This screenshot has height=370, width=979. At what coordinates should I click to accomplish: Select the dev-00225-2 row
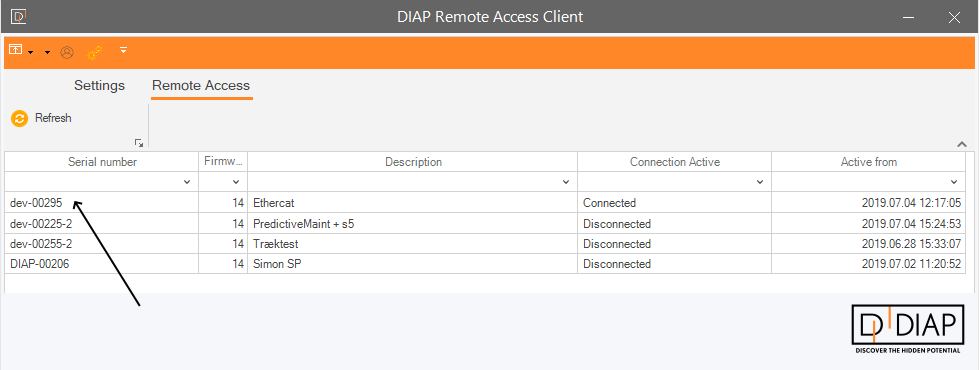(x=485, y=223)
